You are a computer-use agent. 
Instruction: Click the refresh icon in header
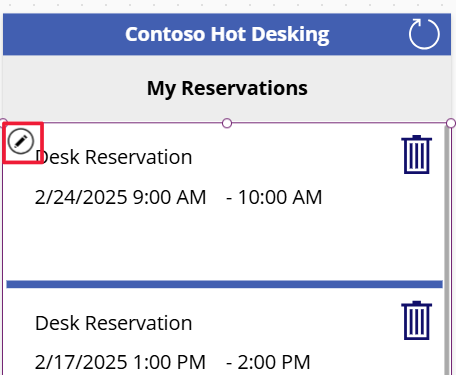(424, 34)
